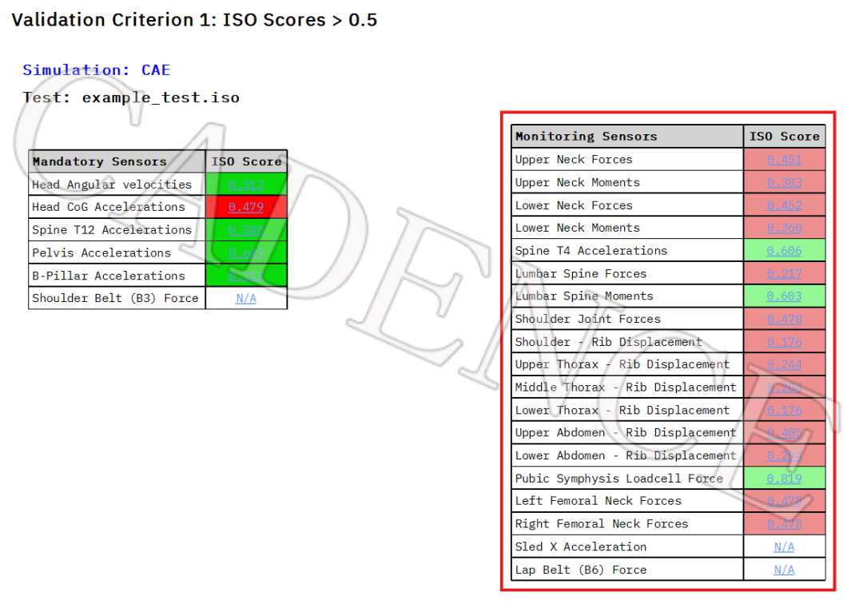Open the B-Pillar Accelerations ISO score link

click(x=245, y=276)
